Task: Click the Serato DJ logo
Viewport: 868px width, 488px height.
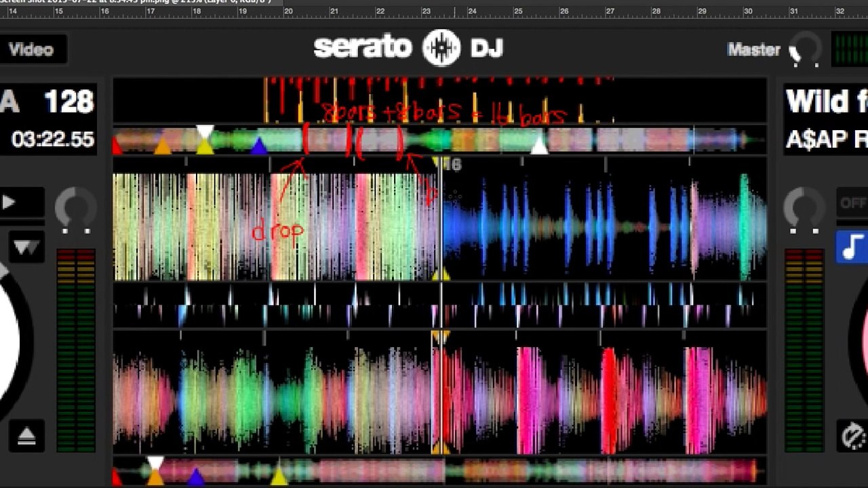Action: (x=408, y=48)
